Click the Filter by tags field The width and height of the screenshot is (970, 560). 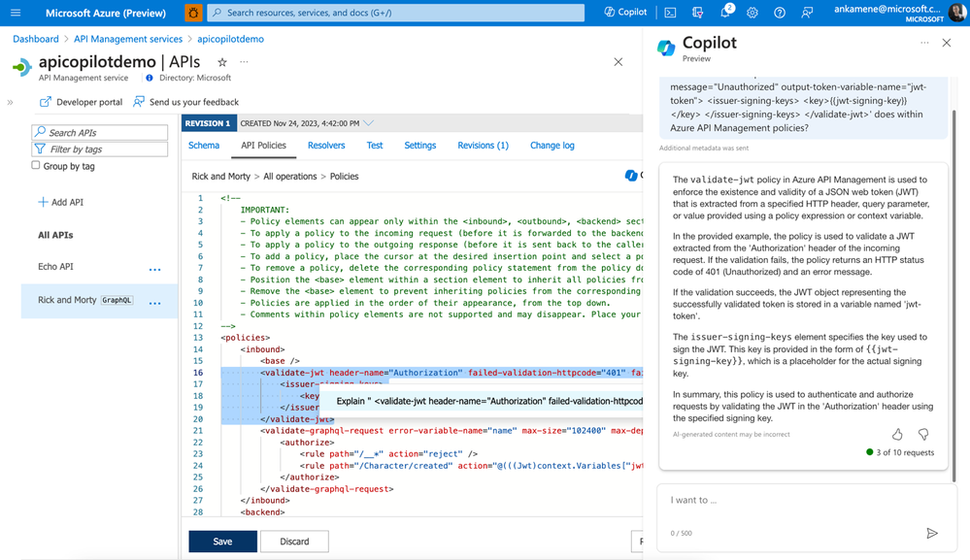[100, 148]
